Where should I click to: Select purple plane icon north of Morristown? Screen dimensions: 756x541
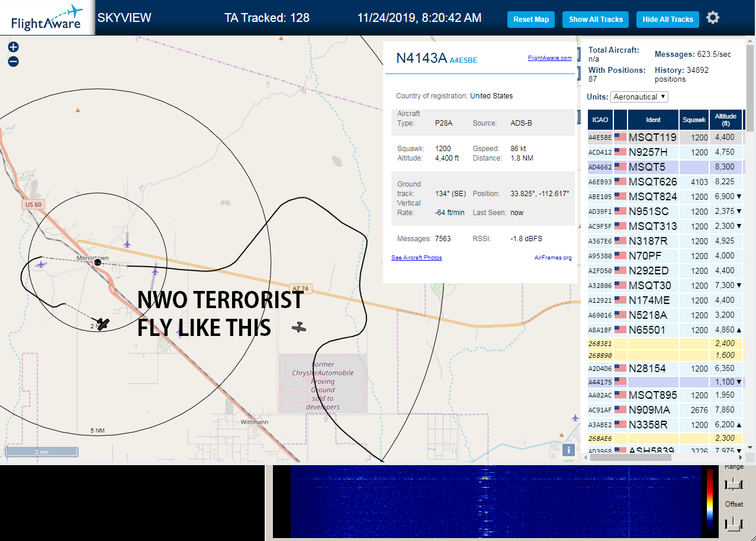pos(127,244)
